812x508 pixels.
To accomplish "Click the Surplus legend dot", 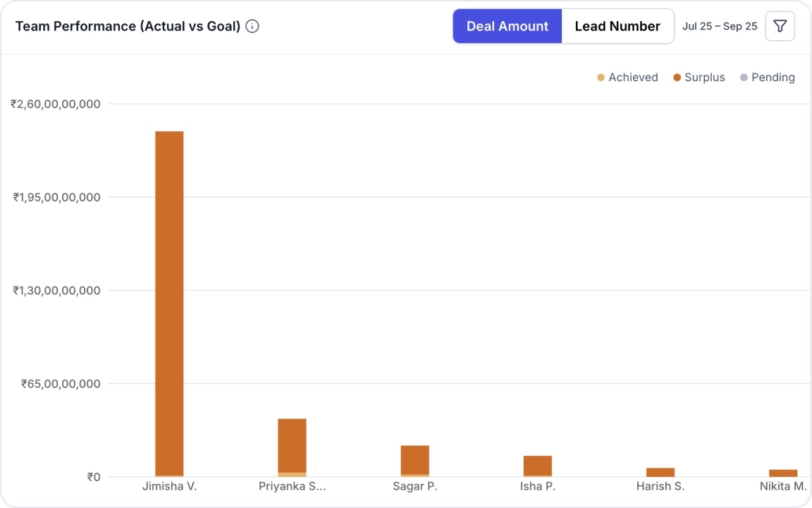I will coord(677,78).
